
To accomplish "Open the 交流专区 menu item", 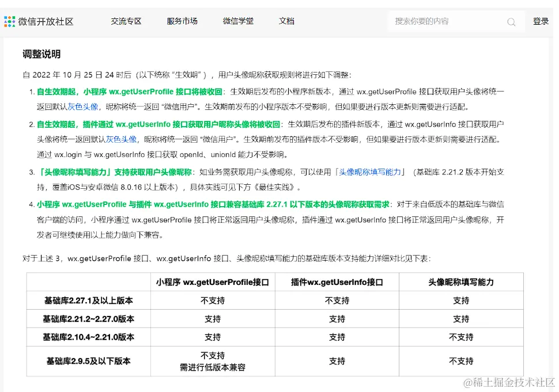I will [x=126, y=21].
